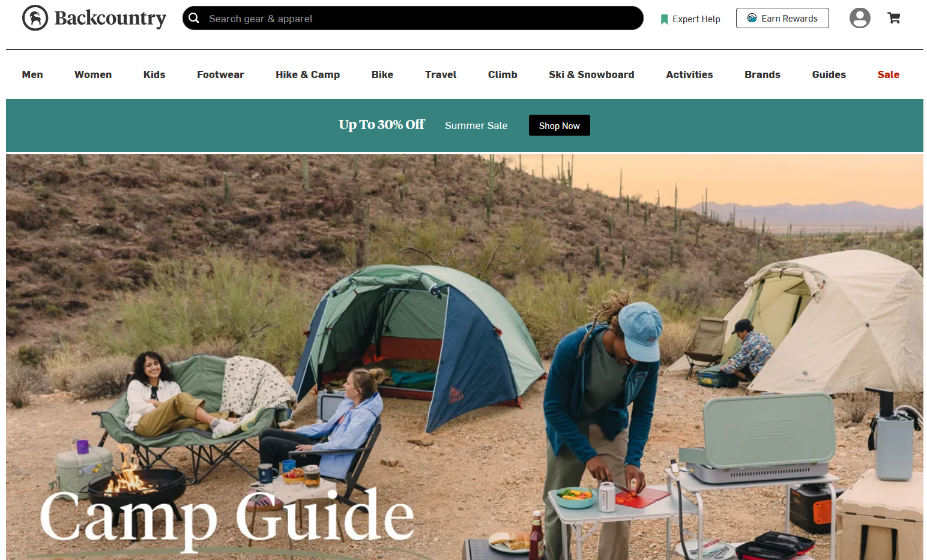927x560 pixels.
Task: Open the Bike category
Action: (x=382, y=74)
